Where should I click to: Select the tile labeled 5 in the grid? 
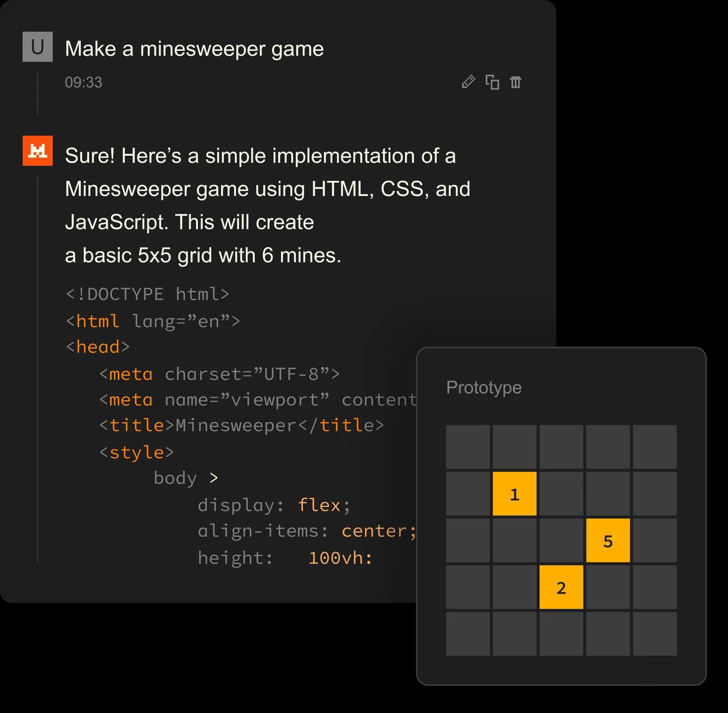pyautogui.click(x=608, y=541)
